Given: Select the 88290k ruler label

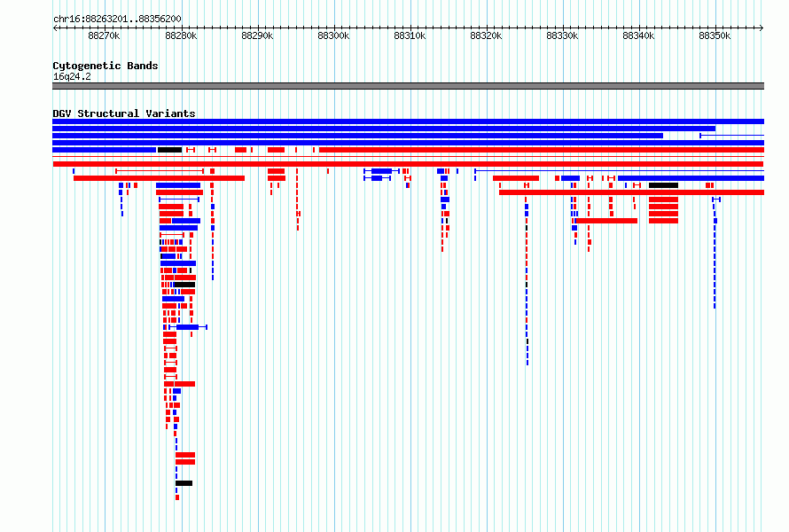Looking at the screenshot, I should point(257,35).
